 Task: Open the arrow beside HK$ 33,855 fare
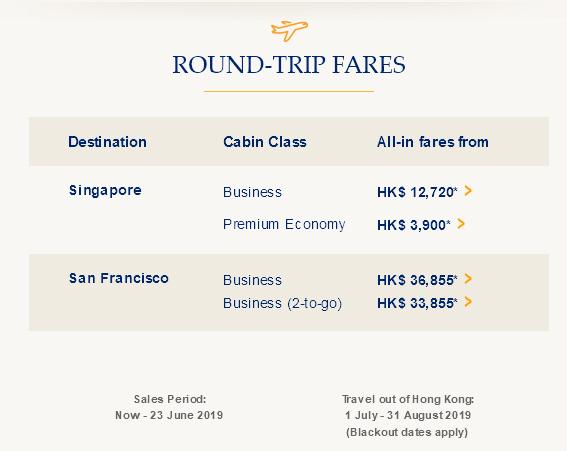point(468,302)
